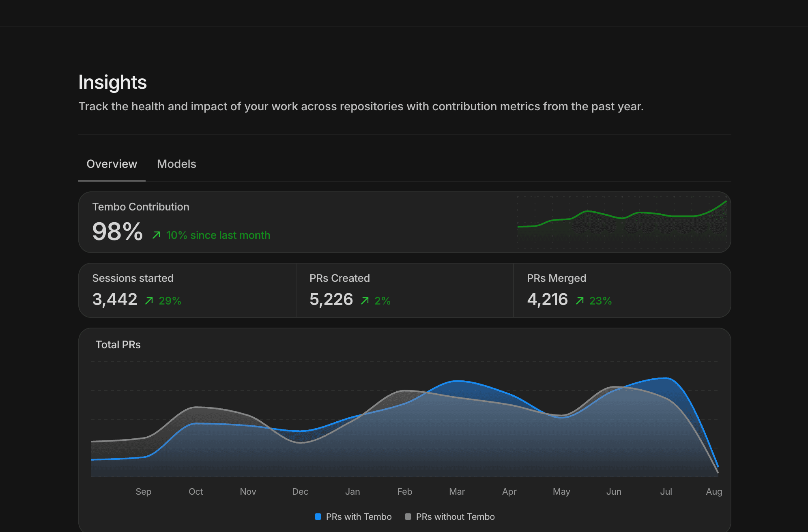This screenshot has width=808, height=532.
Task: Select the 4,216 PRs merged value
Action: tap(548, 299)
